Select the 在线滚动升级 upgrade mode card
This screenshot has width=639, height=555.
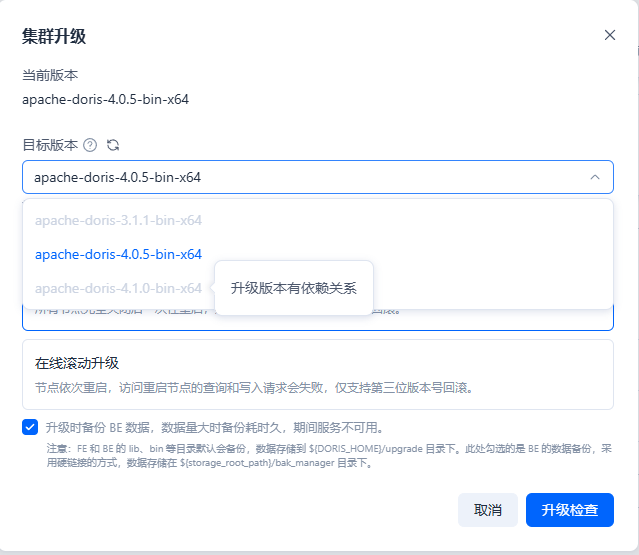click(318, 374)
